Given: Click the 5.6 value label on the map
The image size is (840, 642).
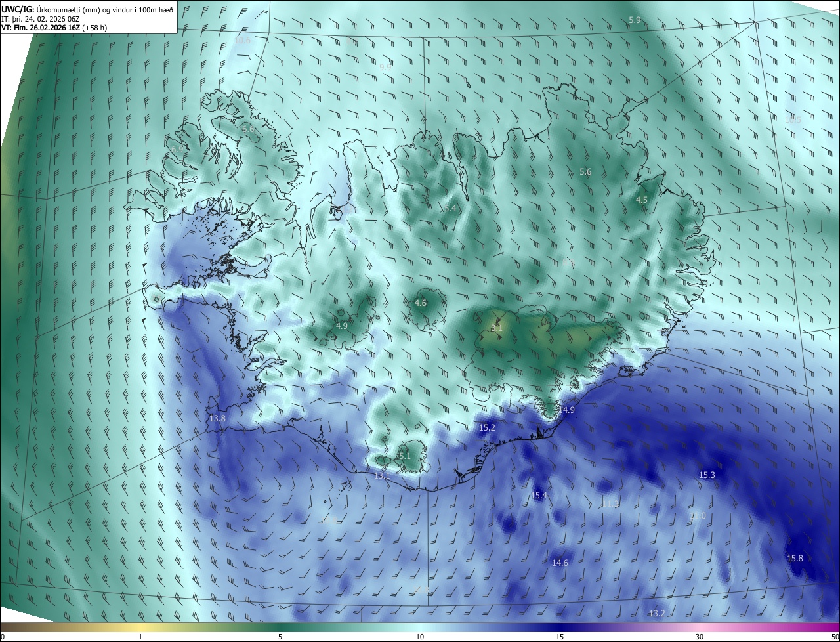Looking at the screenshot, I should tap(585, 172).
